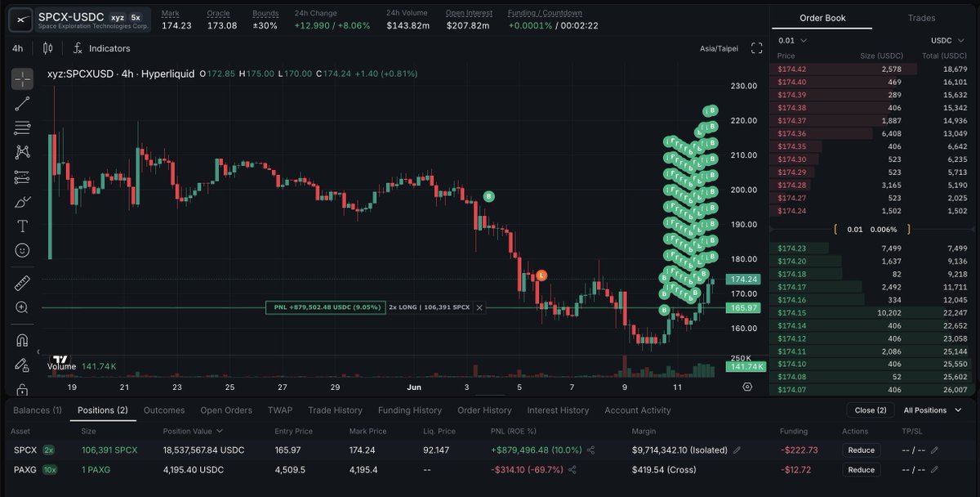Click the Close (2) button

click(x=870, y=410)
